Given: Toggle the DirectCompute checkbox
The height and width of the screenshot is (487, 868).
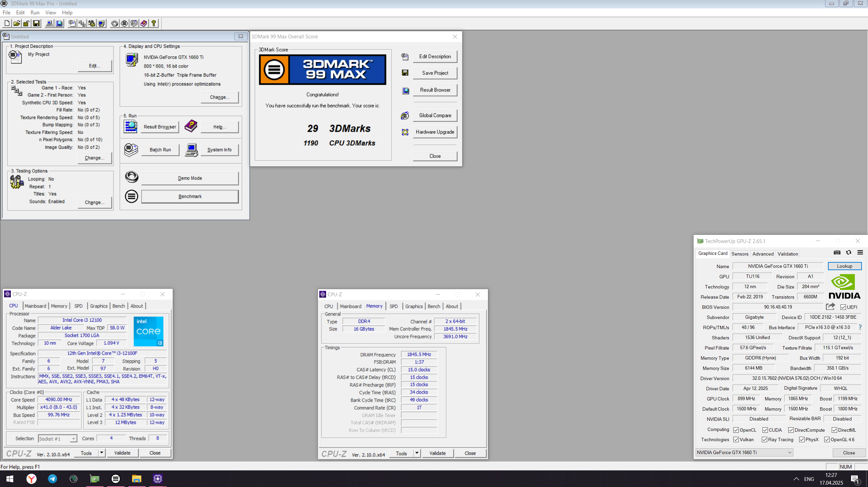Looking at the screenshot, I should pyautogui.click(x=791, y=430).
